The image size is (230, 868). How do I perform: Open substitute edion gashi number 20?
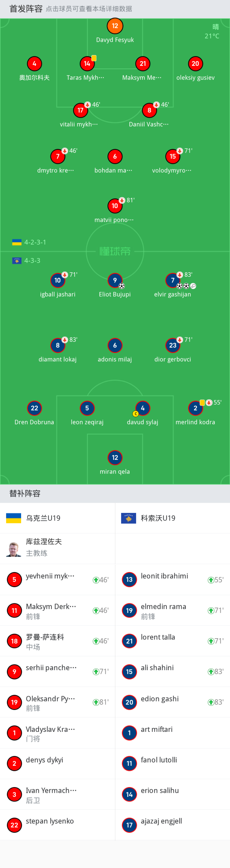[x=173, y=702]
